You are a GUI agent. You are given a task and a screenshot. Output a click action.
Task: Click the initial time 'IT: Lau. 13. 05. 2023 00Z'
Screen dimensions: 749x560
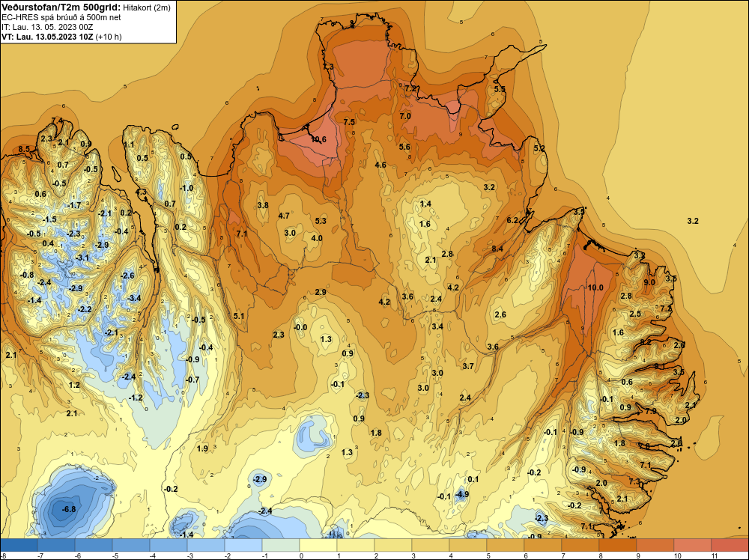48,27
